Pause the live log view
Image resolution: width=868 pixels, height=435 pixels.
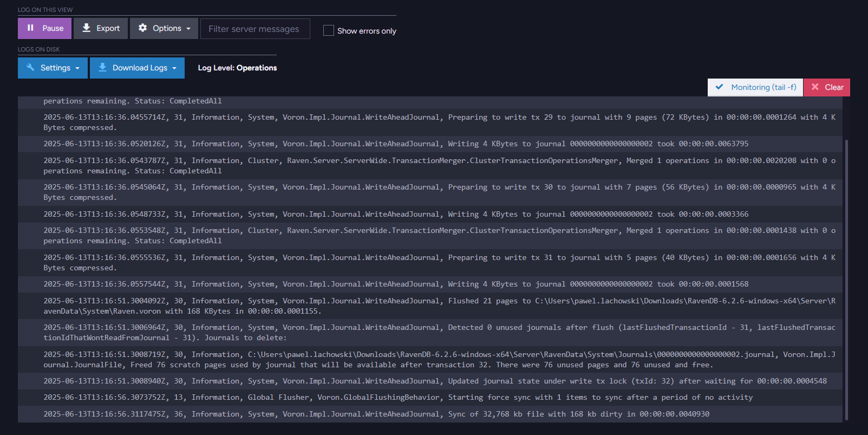pos(44,28)
